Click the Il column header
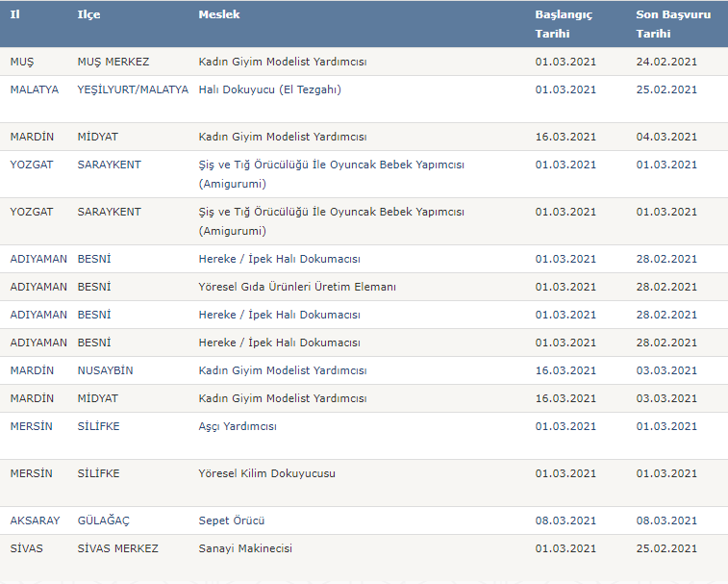The image size is (728, 584). pyautogui.click(x=14, y=14)
